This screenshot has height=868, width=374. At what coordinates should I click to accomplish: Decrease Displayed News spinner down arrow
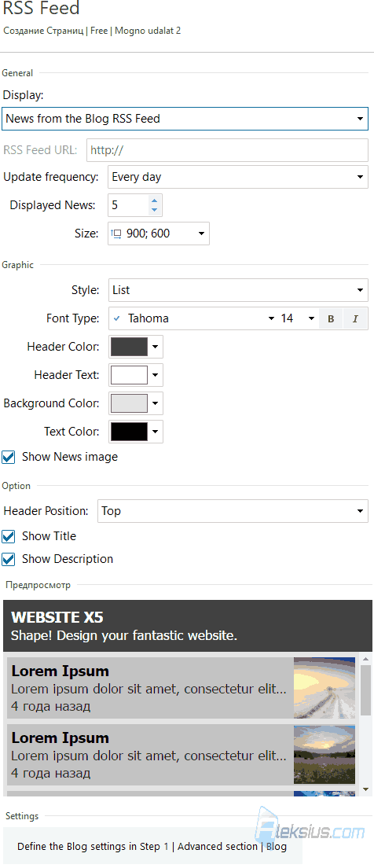154,211
